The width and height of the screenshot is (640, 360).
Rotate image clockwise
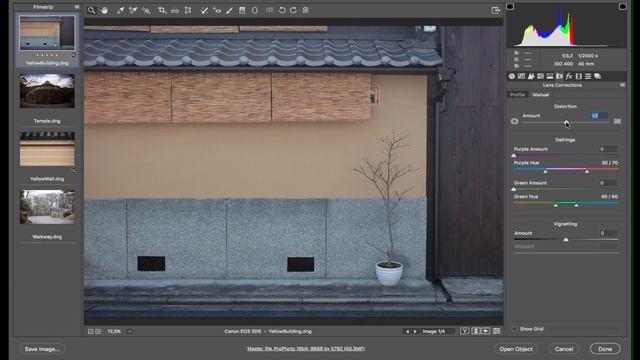[x=293, y=10]
